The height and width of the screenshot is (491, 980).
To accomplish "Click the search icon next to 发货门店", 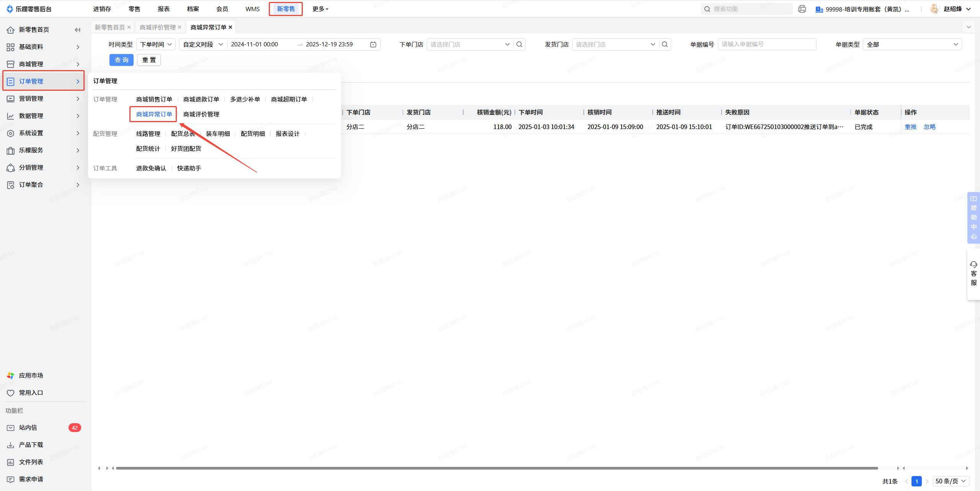I will click(x=665, y=44).
